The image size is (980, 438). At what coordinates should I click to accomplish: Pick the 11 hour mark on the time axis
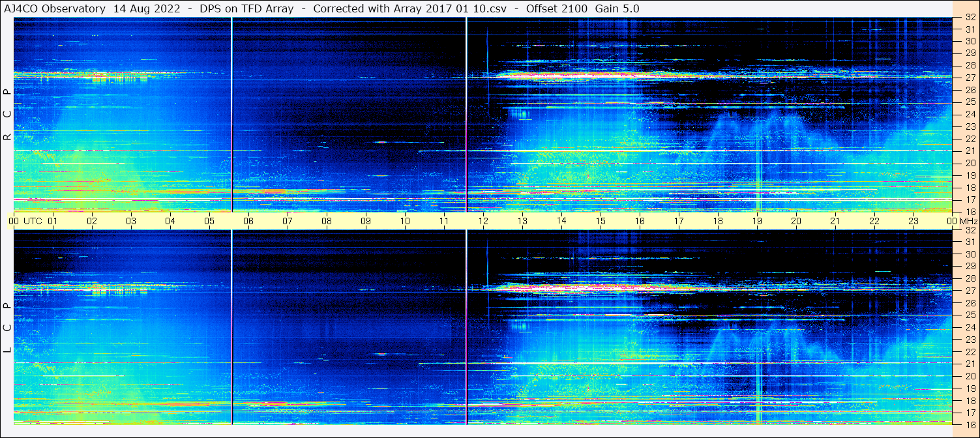(x=444, y=221)
